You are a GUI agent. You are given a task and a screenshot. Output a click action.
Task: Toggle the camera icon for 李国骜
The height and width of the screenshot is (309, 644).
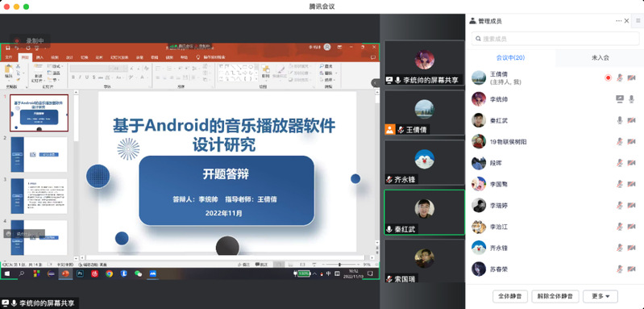point(631,184)
